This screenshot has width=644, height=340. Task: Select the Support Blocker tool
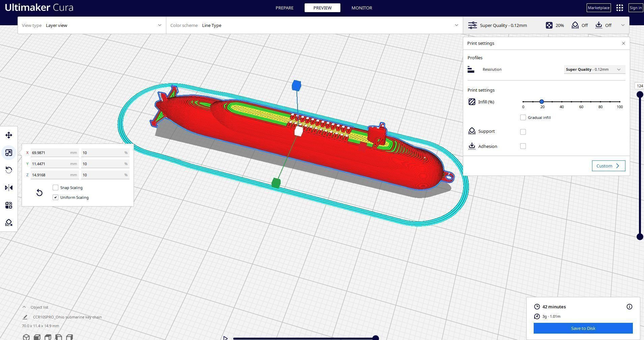(9, 223)
